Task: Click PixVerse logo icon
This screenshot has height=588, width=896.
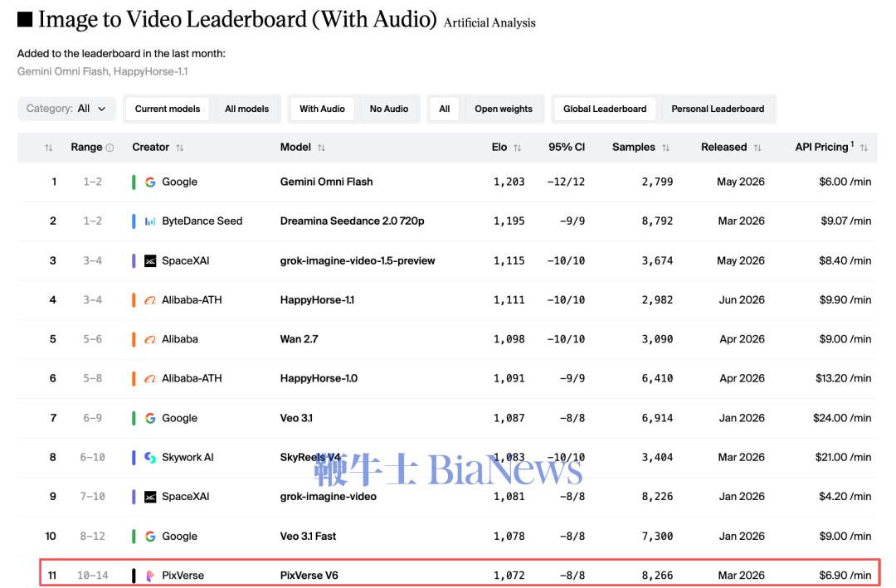Action: click(x=150, y=576)
